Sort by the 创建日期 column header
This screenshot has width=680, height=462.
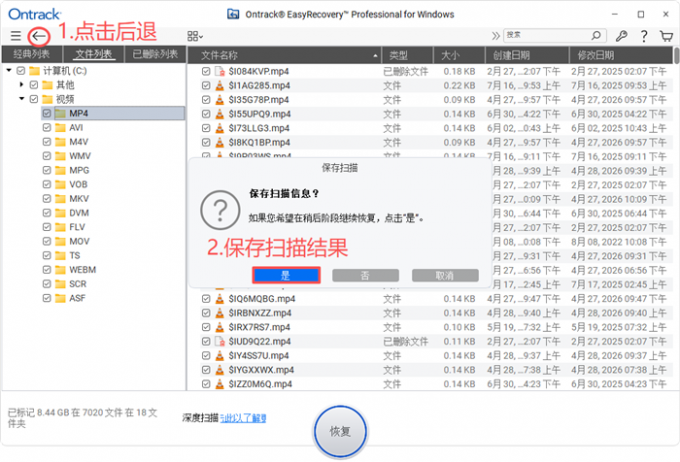[x=527, y=55]
